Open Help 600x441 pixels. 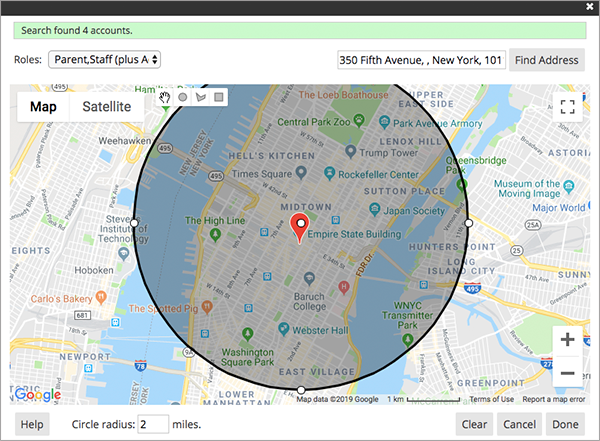(x=32, y=424)
